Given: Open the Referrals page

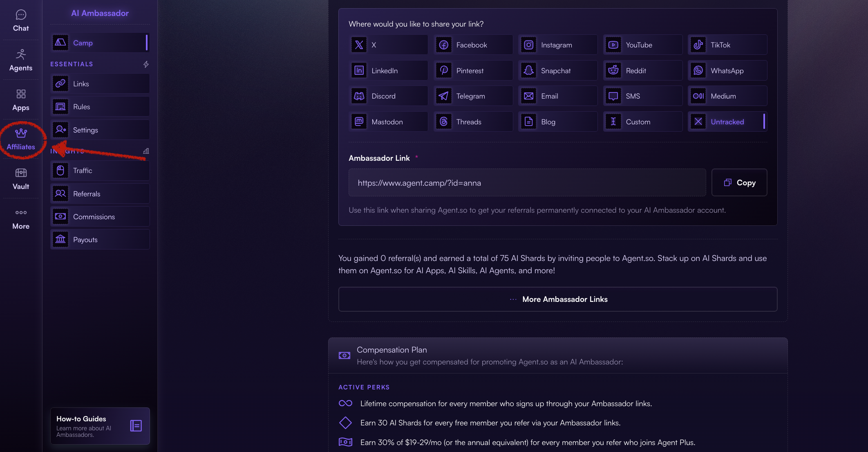Looking at the screenshot, I should tap(100, 194).
